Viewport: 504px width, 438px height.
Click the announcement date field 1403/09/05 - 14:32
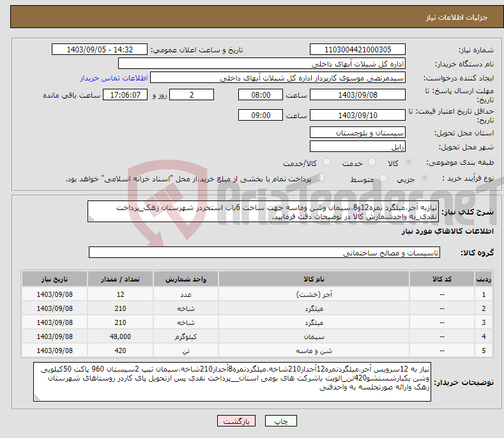tap(100, 50)
